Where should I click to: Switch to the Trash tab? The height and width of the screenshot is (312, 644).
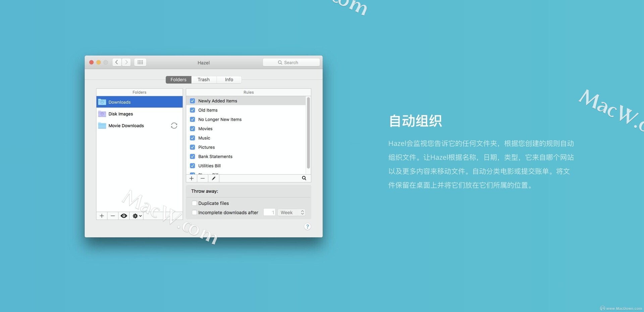click(x=204, y=80)
